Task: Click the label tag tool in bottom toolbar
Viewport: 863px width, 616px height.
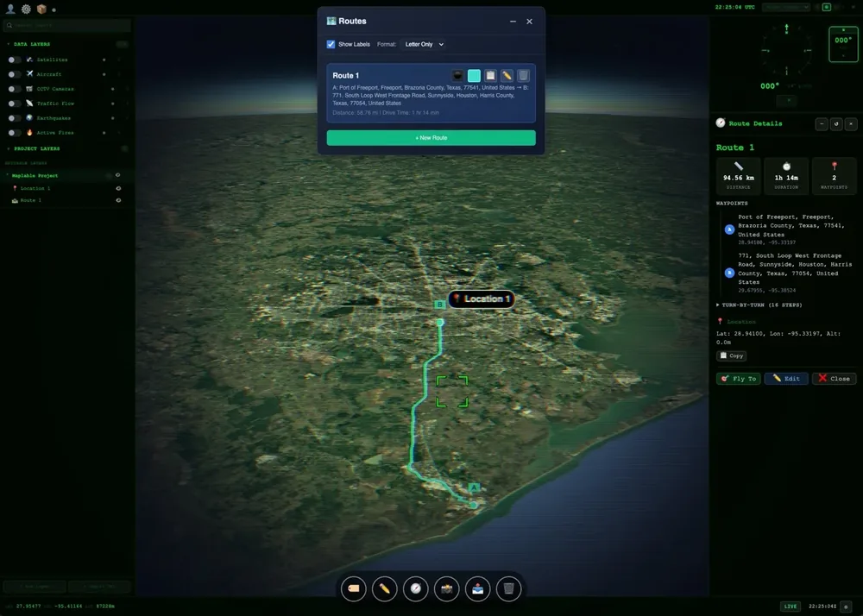Action: click(353, 589)
